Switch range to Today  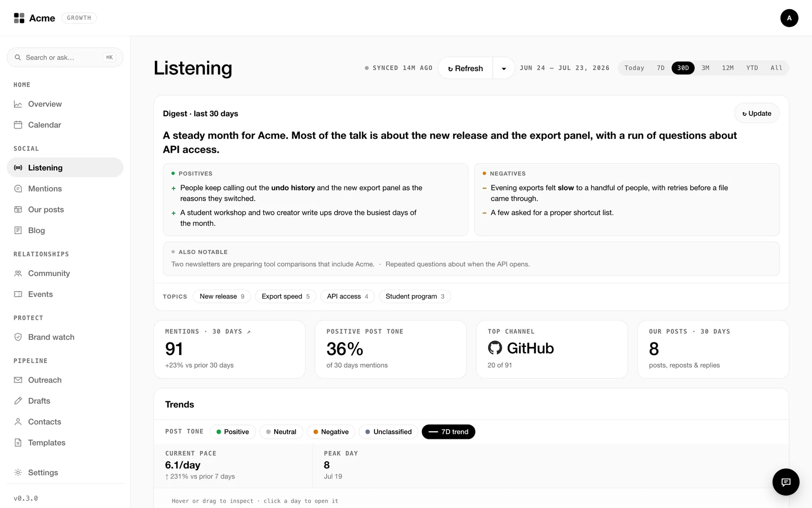click(634, 68)
